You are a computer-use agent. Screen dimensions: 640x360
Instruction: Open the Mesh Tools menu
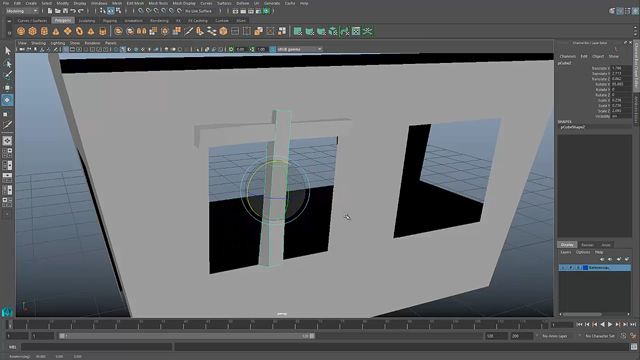158,3
